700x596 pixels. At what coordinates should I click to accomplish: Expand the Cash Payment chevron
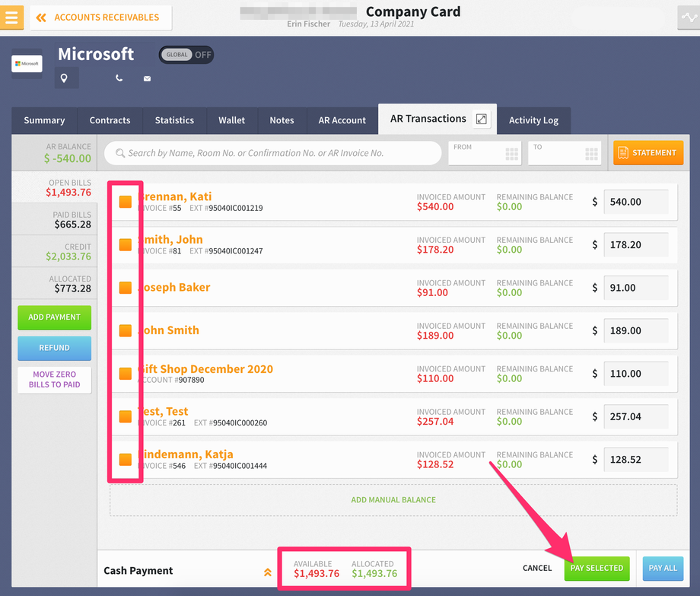click(267, 572)
